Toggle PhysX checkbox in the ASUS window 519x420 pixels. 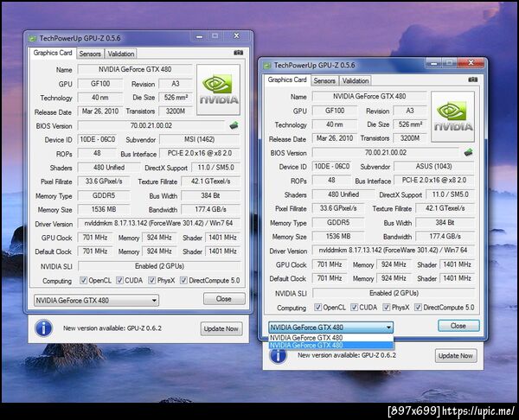(387, 308)
